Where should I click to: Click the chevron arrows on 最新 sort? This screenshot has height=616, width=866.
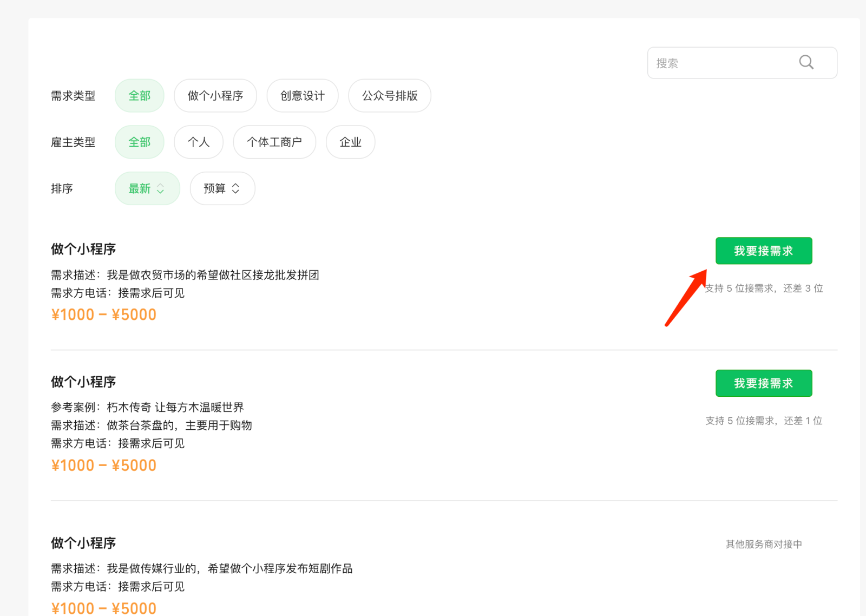pyautogui.click(x=160, y=189)
